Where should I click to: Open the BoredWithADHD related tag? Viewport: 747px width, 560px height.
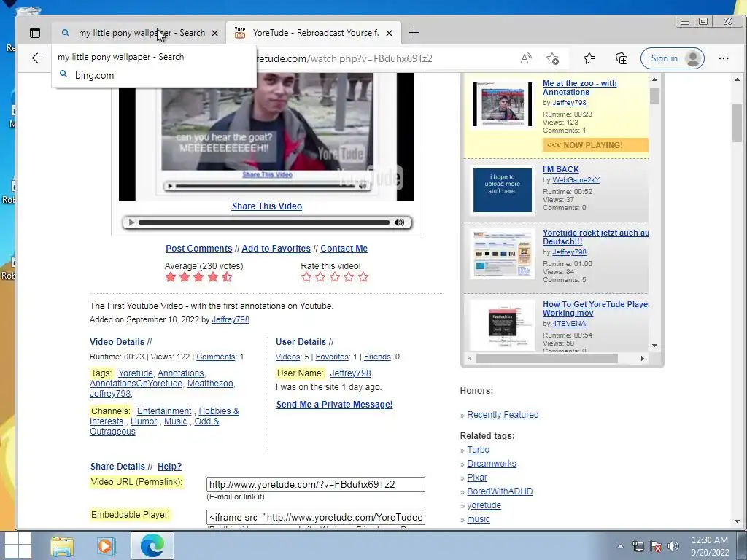tap(500, 491)
